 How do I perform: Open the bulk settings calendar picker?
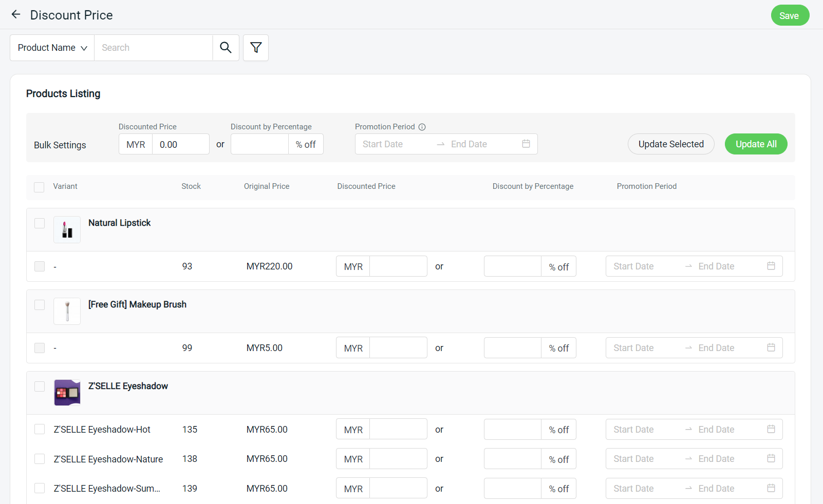526,144
